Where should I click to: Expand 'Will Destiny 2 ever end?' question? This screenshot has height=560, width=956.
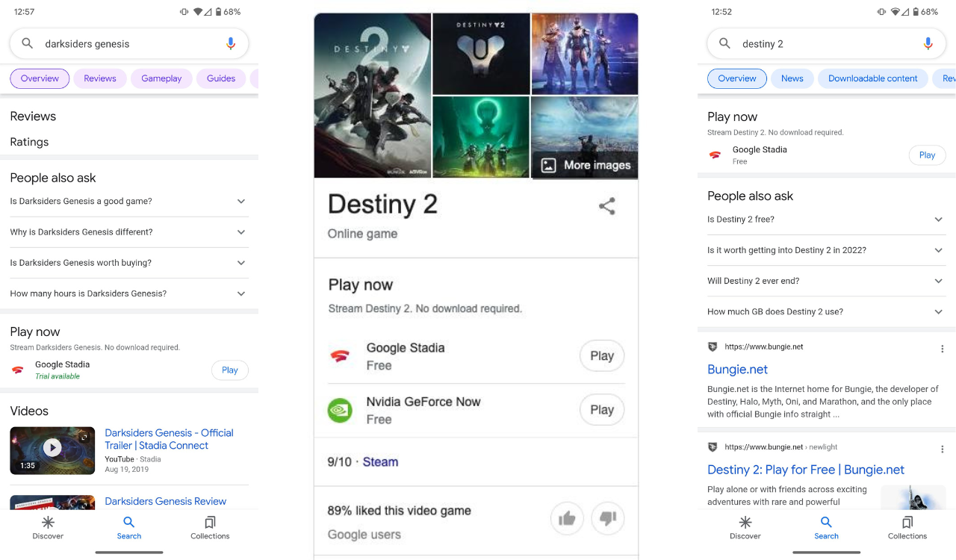827,281
